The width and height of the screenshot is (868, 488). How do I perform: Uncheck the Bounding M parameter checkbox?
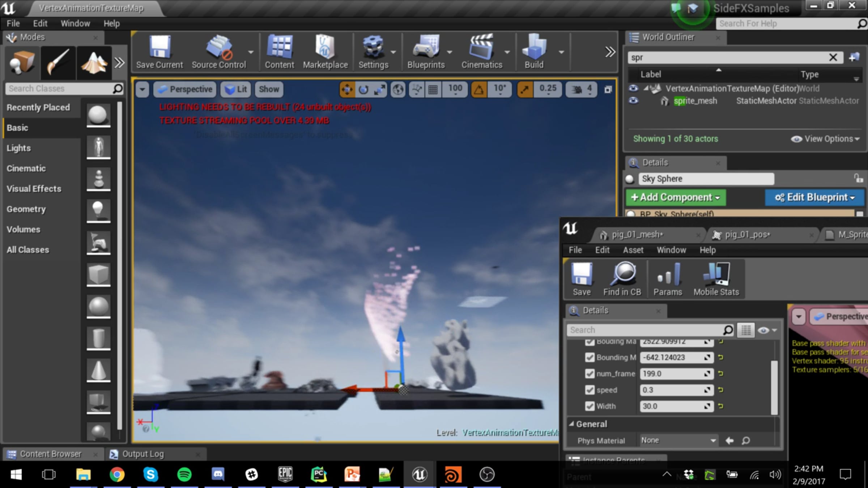click(x=590, y=357)
